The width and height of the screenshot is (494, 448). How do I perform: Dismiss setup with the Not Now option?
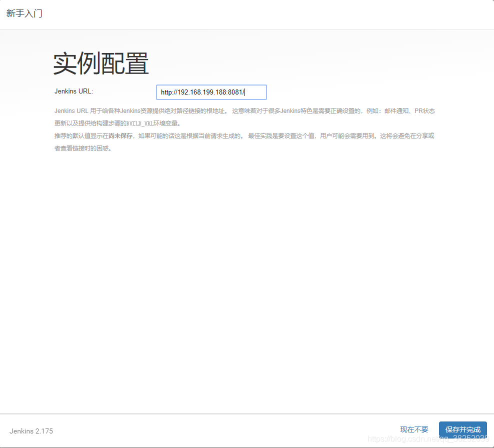pyautogui.click(x=414, y=429)
